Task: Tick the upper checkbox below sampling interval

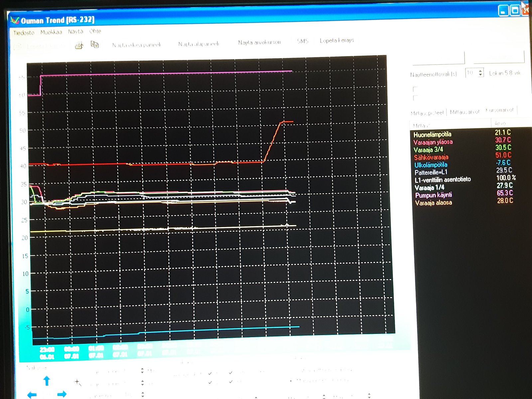Action: click(x=415, y=89)
